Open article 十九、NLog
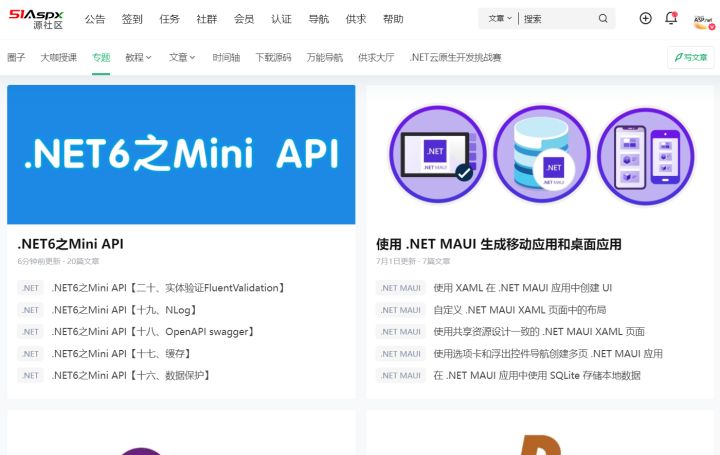This screenshot has width=720, height=455. [x=124, y=310]
